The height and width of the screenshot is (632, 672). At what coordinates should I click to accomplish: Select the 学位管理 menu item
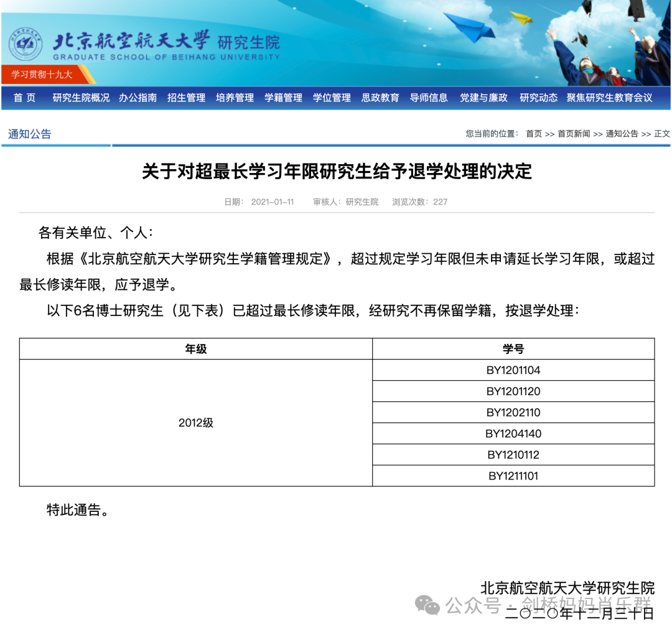point(331,98)
